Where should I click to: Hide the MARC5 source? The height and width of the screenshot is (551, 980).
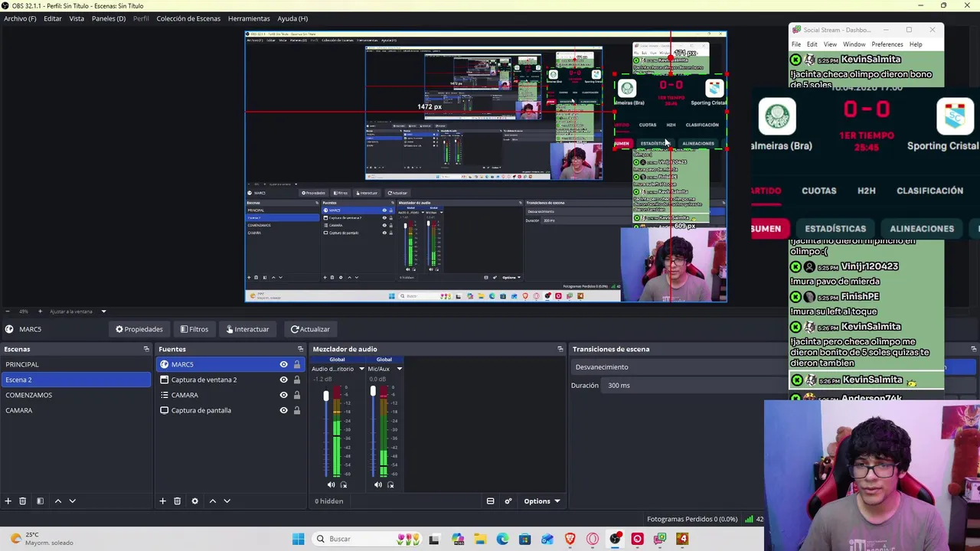(x=283, y=364)
